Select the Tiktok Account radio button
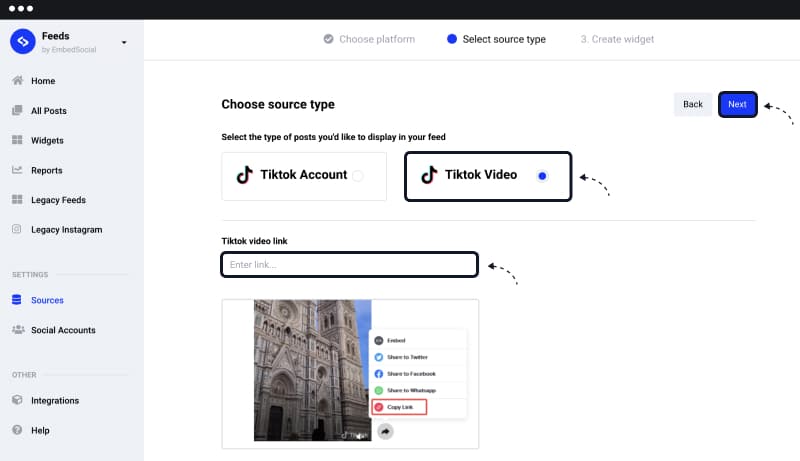 coord(358,175)
